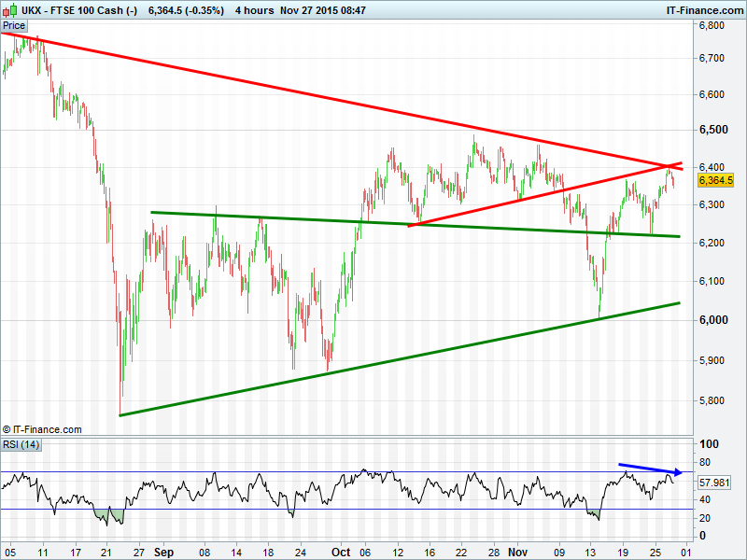Click the 6,000 price axis label
The height and width of the screenshot is (560, 747).
click(713, 320)
